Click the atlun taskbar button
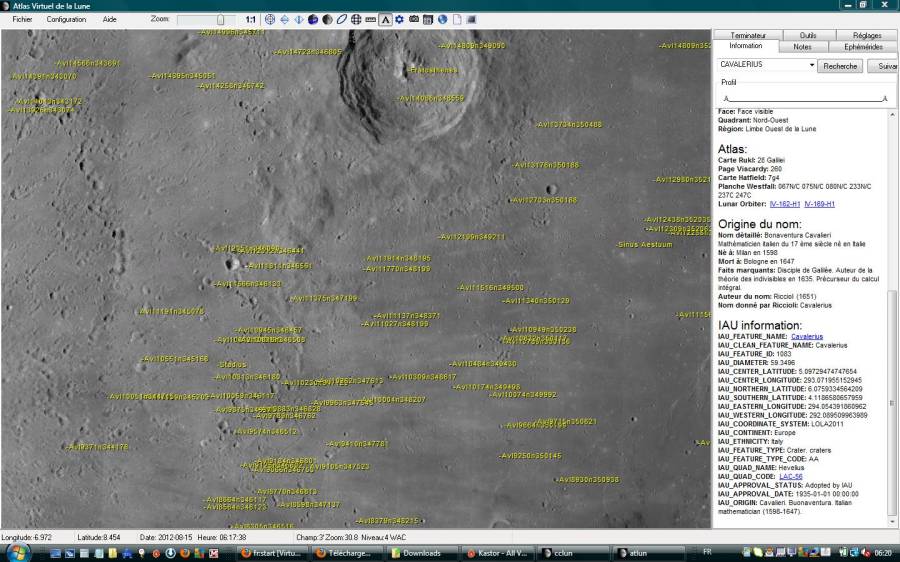900x562 pixels. tap(647, 553)
